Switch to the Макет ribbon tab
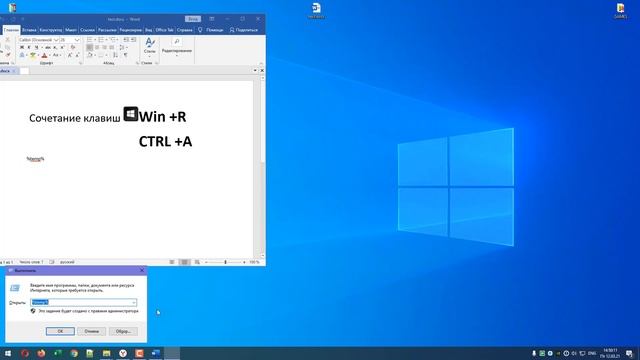640x360 pixels. [x=71, y=30]
